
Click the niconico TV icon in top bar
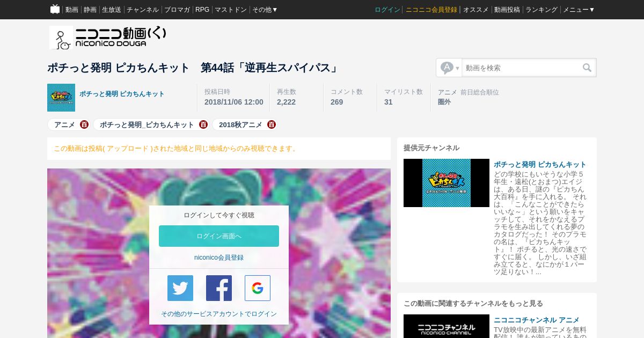[x=55, y=9]
